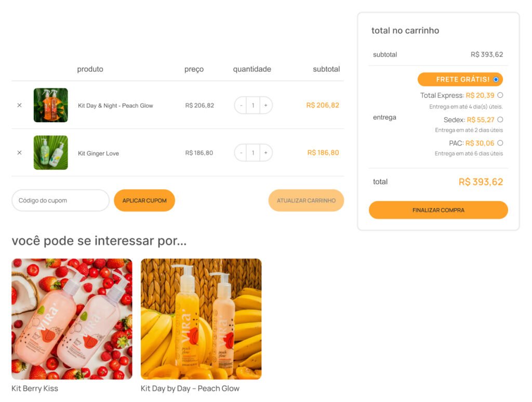
Task: Click Atualizar Carrinho button
Action: tap(306, 200)
